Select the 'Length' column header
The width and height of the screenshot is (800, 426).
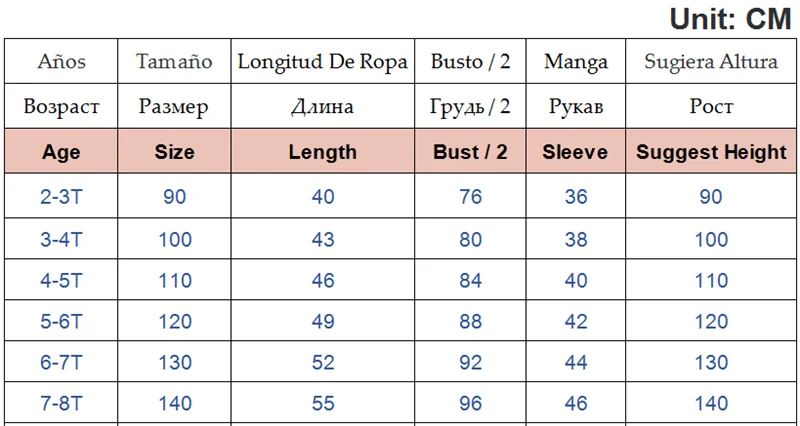coord(322,152)
